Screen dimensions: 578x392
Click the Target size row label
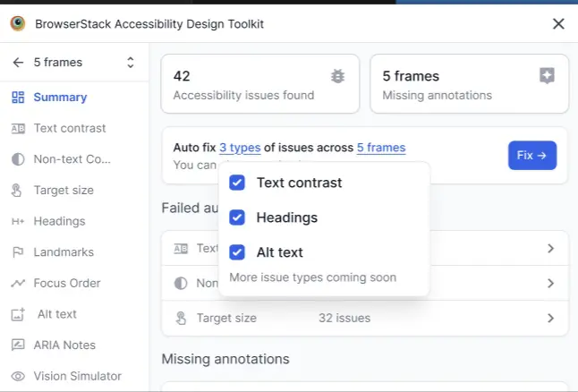point(226,318)
